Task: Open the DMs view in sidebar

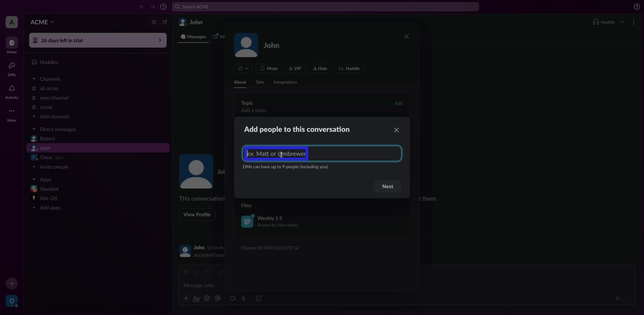Action: (11, 69)
